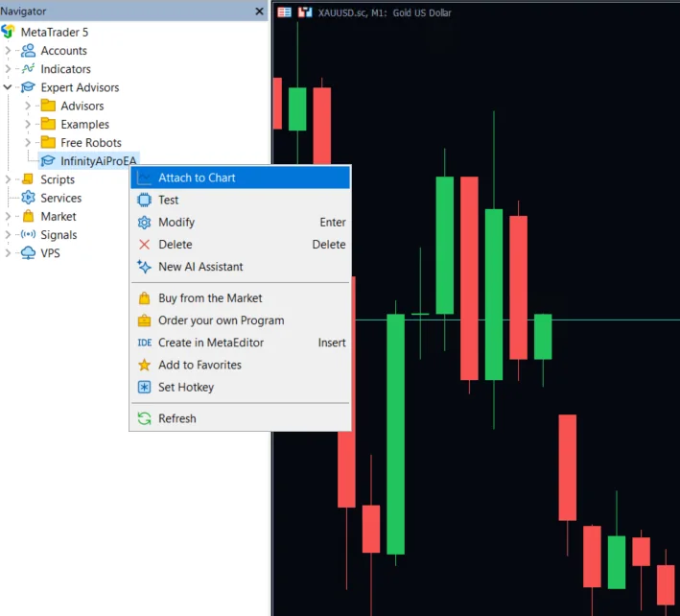Choose Create in MetaEditor
The height and width of the screenshot is (616, 680).
pyautogui.click(x=240, y=343)
